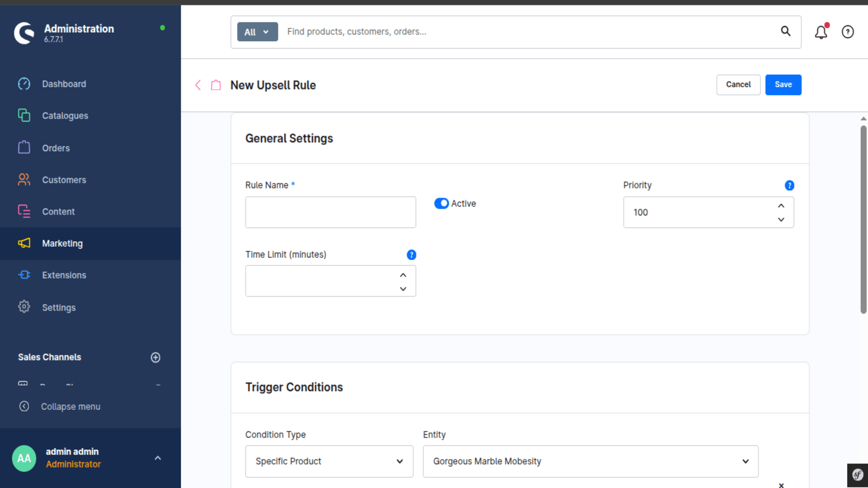Screen dimensions: 868x488
Task: Focus the Rule Name input field
Action: (x=330, y=212)
